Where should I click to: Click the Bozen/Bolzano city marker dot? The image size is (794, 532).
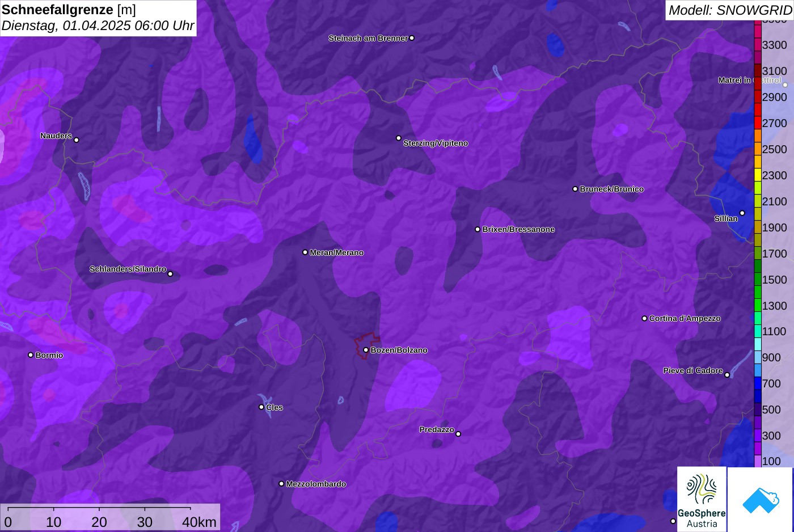click(366, 350)
